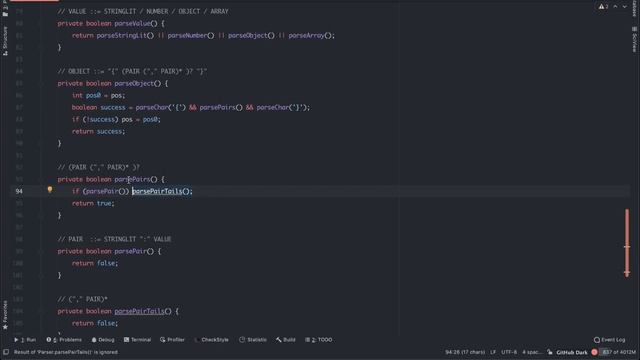Open the GitHub Dark theme switcher
640x360 pixels.
[x=571, y=352]
